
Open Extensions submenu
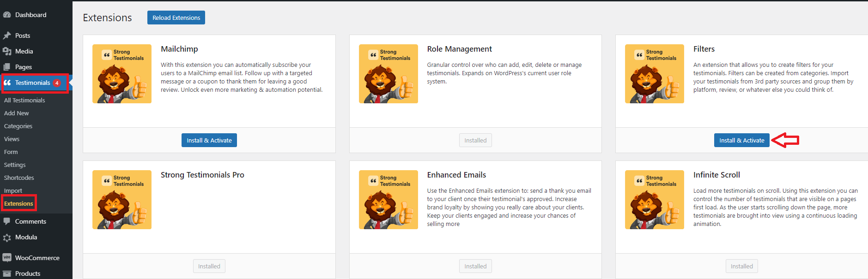18,203
